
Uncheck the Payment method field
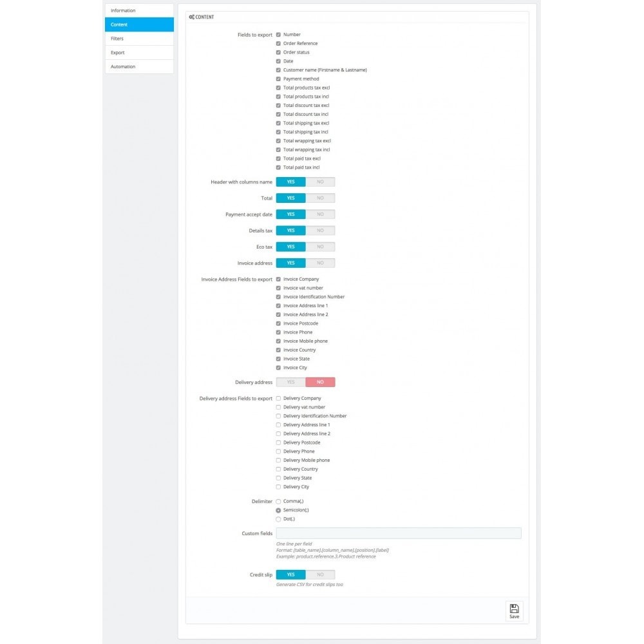[x=278, y=79]
